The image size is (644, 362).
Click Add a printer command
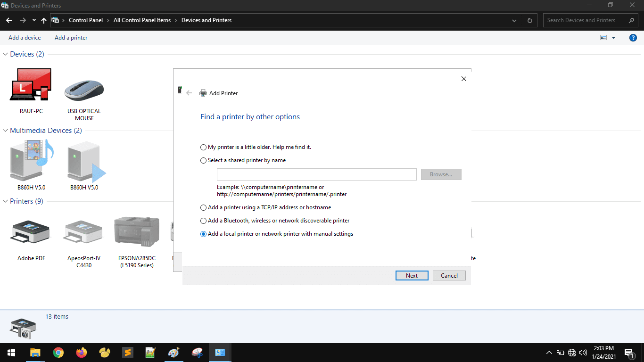71,38
